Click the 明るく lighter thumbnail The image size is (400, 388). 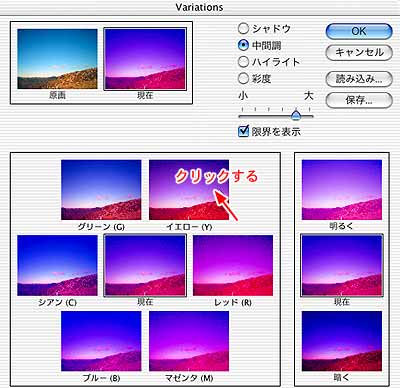[x=342, y=190]
